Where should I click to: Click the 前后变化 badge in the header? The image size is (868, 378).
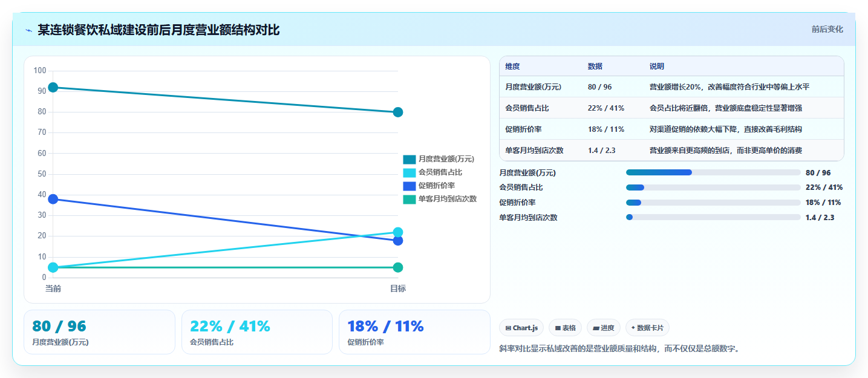click(x=827, y=30)
